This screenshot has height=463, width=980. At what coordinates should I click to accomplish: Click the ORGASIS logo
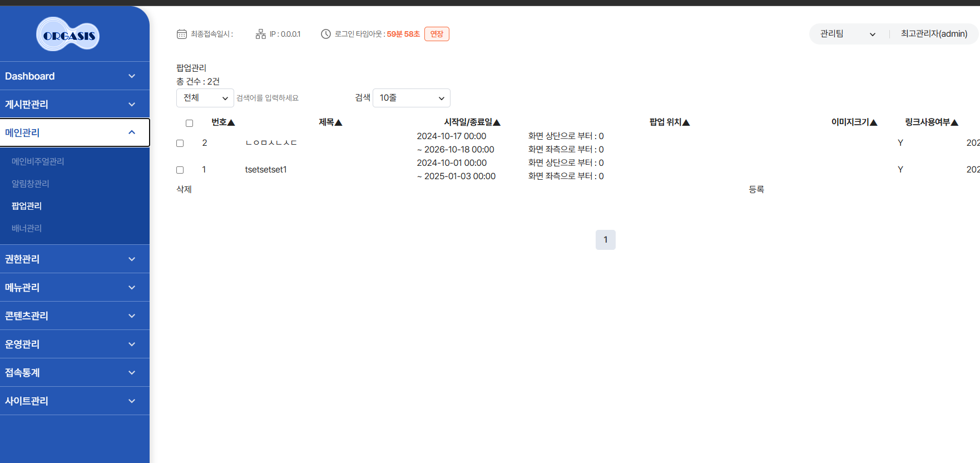pyautogui.click(x=68, y=35)
